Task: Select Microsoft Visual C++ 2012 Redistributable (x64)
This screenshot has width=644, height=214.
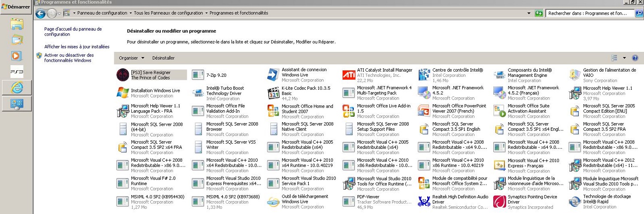Action: (603, 165)
